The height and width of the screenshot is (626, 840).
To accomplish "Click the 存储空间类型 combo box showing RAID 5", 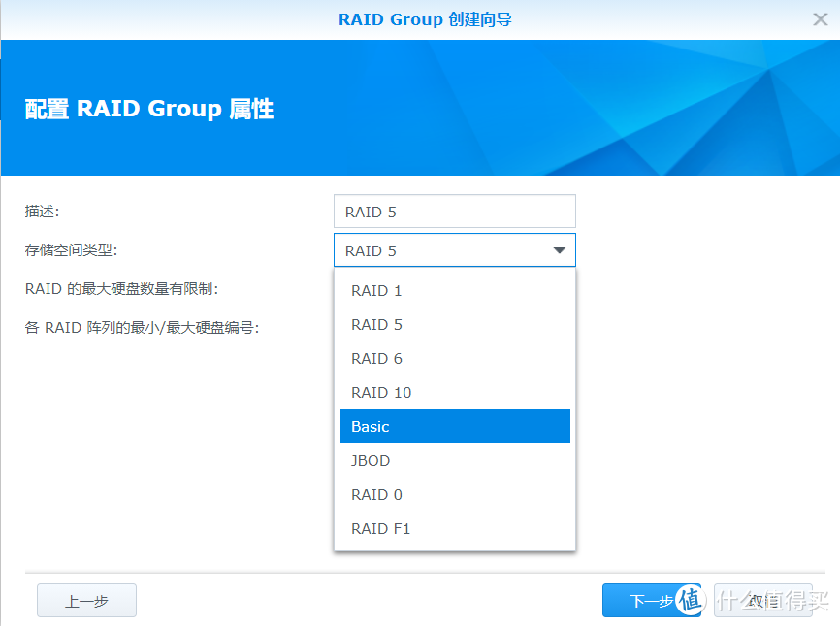I will [441, 250].
